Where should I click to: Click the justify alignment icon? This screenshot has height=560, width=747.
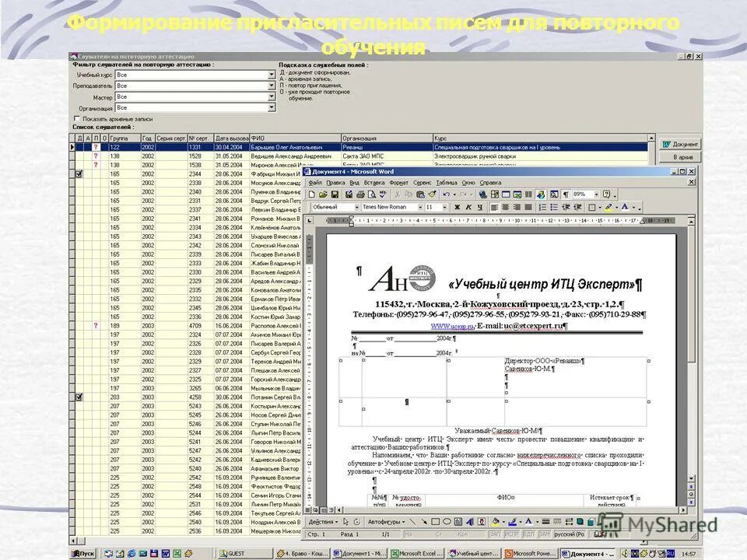tap(528, 207)
